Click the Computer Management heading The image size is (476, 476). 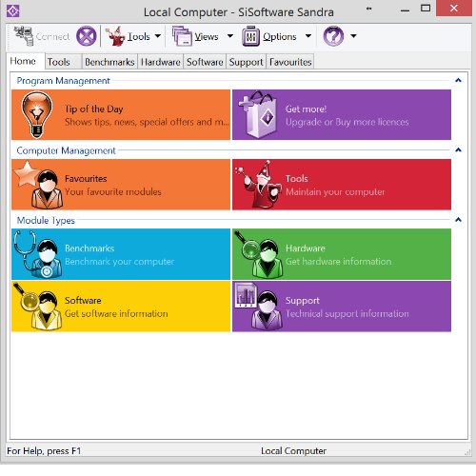click(66, 150)
